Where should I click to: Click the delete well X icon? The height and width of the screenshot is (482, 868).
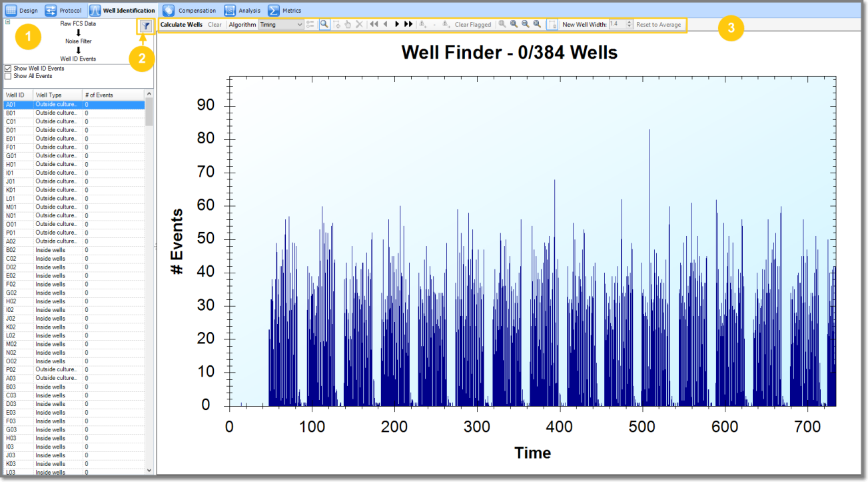(359, 25)
